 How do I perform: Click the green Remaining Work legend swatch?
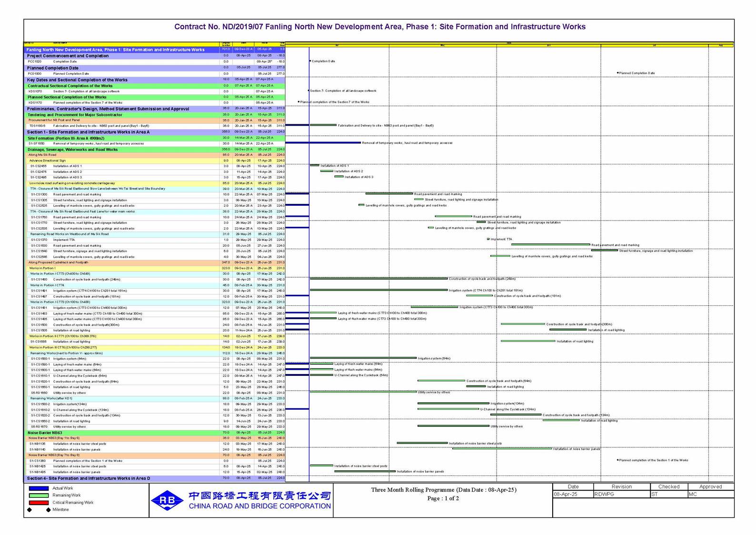pyautogui.click(x=39, y=495)
